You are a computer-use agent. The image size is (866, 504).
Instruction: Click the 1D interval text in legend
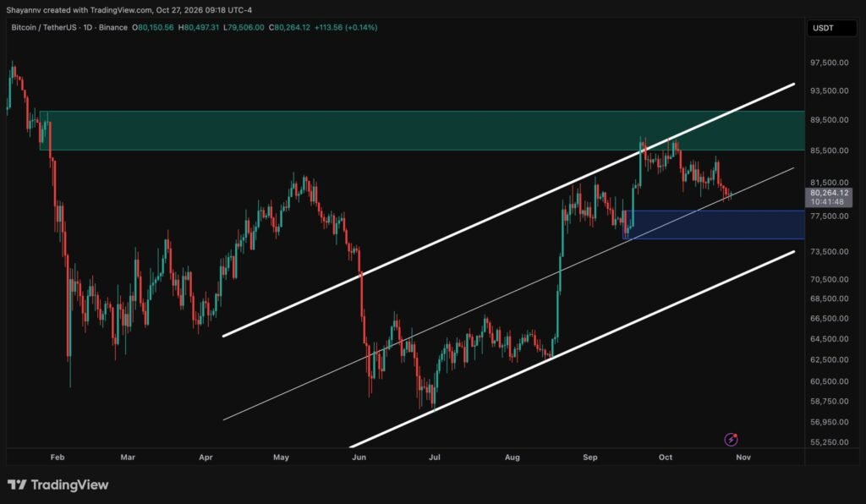[x=87, y=27]
